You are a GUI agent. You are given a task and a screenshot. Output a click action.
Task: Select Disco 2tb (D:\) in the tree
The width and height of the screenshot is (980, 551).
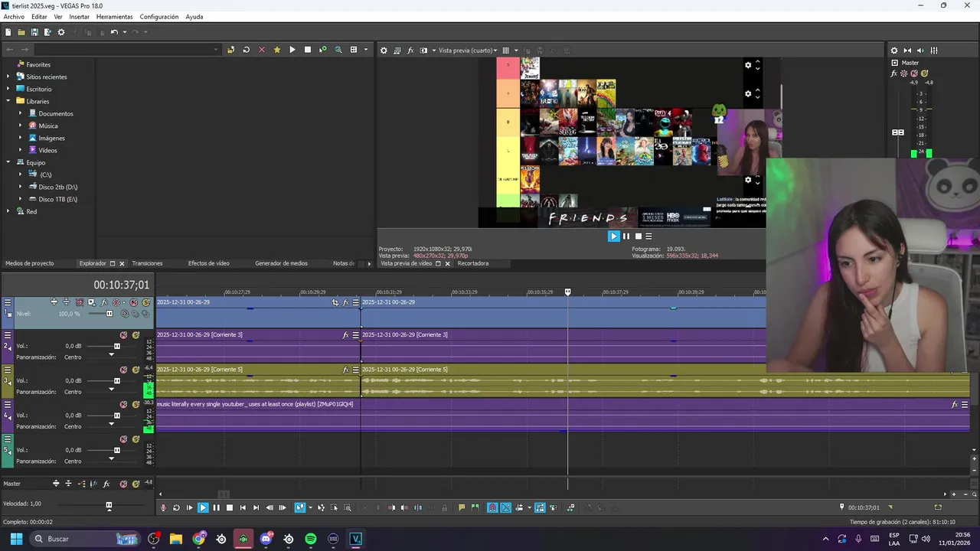pos(58,187)
